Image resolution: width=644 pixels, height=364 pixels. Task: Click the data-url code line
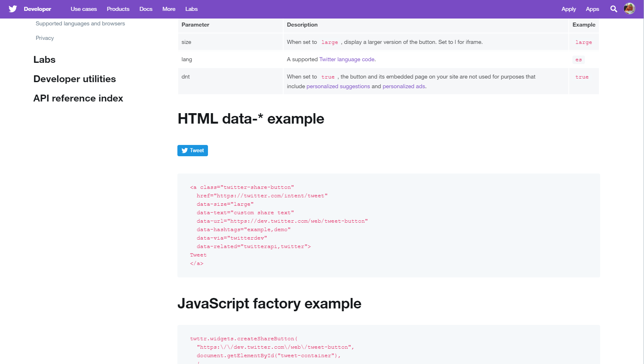[x=282, y=221]
